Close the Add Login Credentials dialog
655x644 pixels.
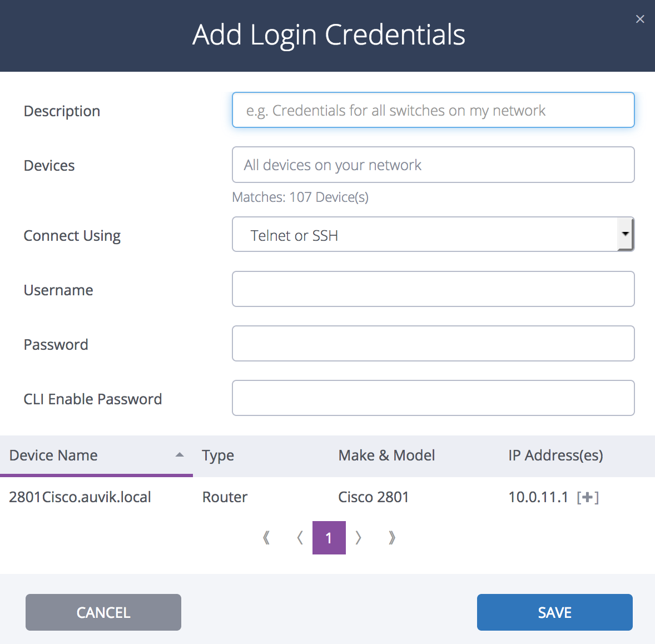(x=640, y=19)
